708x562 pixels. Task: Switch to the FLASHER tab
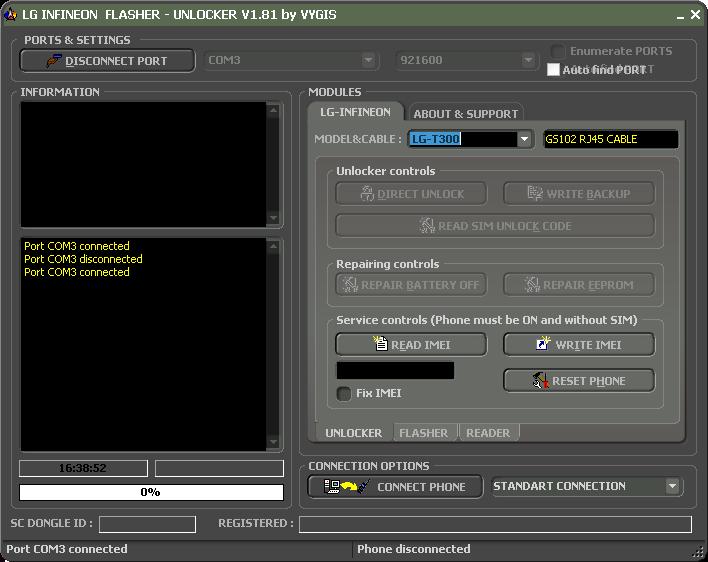point(424,433)
